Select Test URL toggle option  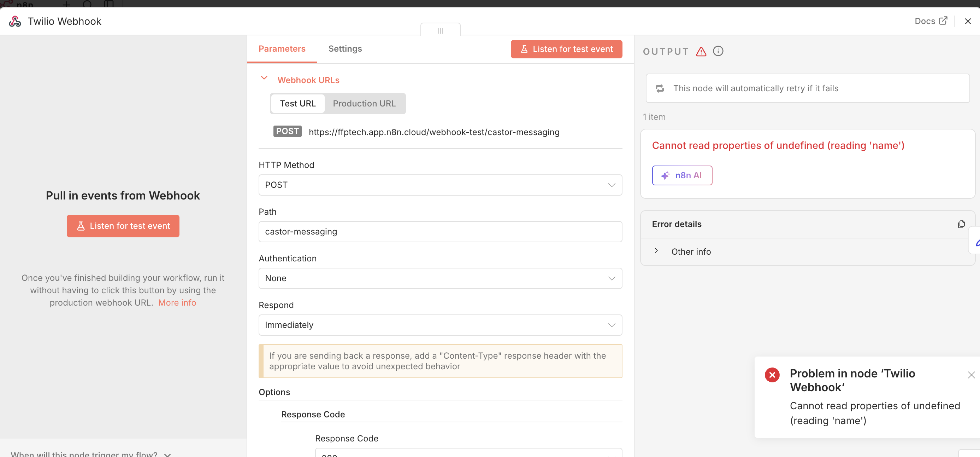(x=297, y=104)
